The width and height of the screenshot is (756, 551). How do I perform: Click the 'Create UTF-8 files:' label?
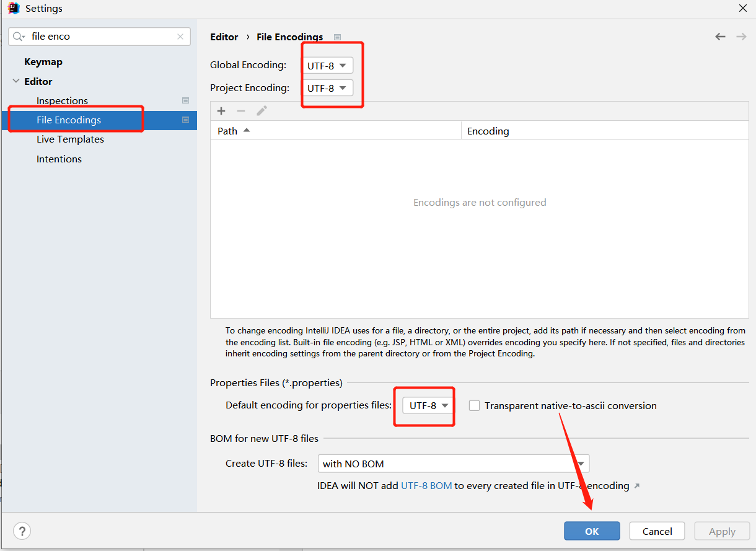pyautogui.click(x=266, y=464)
